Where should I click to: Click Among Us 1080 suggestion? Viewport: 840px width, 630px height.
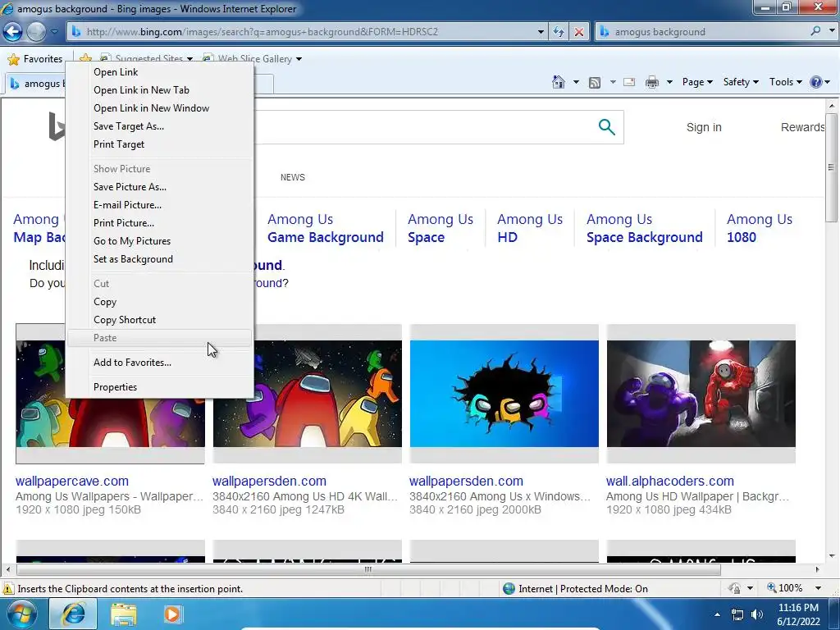759,228
